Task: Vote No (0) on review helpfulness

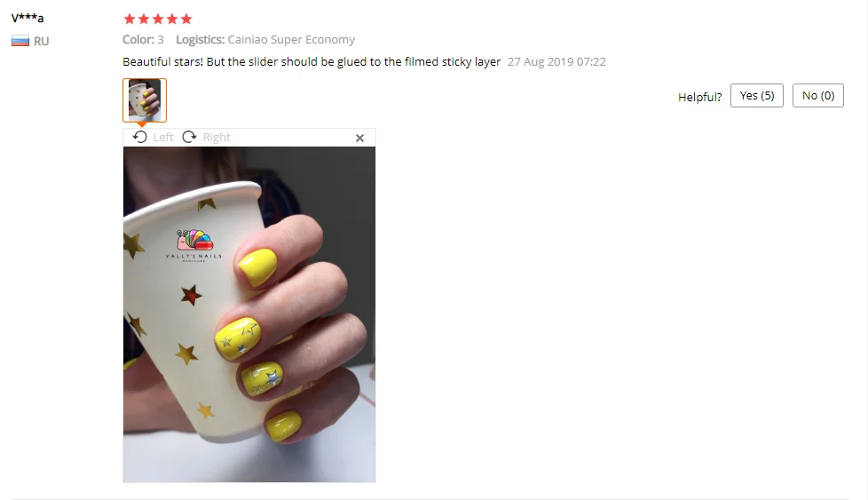Action: (x=817, y=95)
